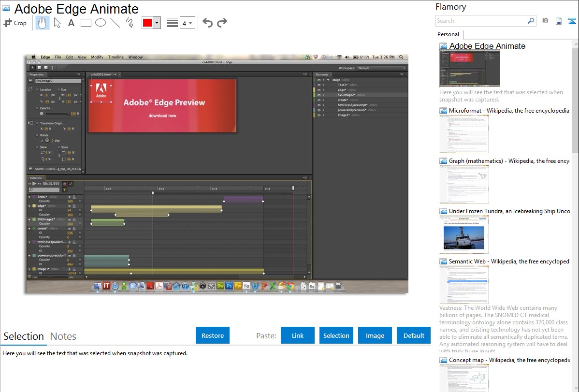The width and height of the screenshot is (579, 392).
Task: Toggle eye visibility for create timeline layer
Action: click(x=69, y=228)
